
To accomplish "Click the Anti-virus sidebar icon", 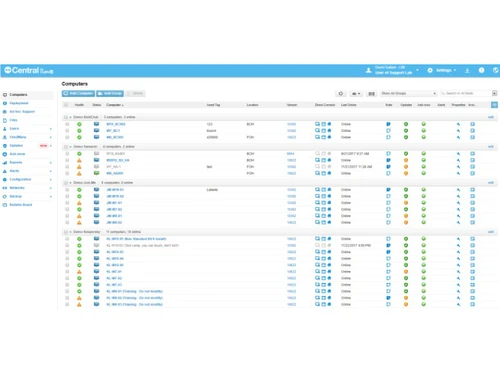I will 5,154.
